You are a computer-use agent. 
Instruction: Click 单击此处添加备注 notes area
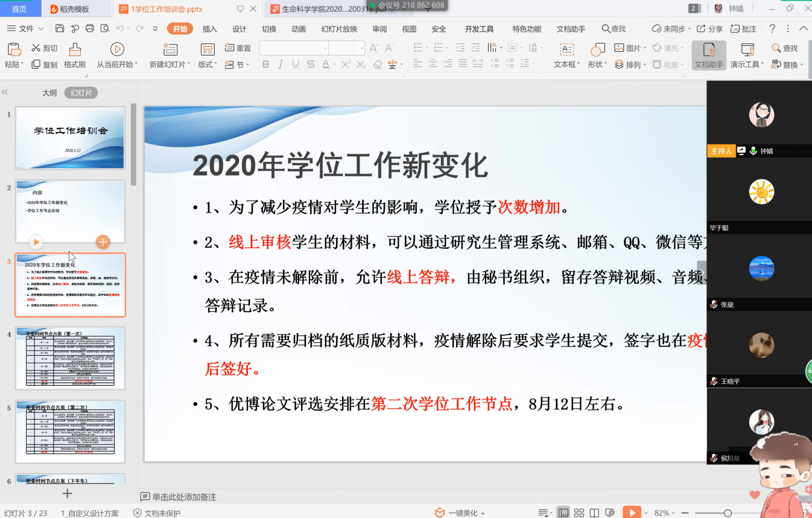point(183,497)
